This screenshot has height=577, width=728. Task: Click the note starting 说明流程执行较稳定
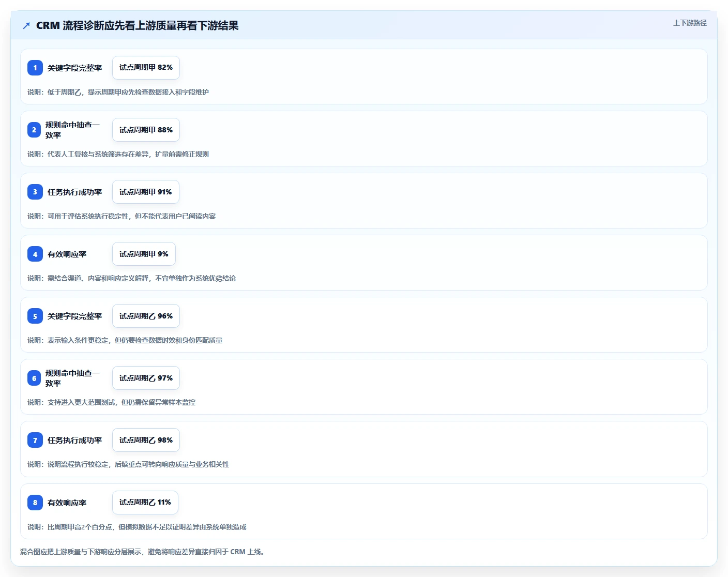(x=128, y=464)
